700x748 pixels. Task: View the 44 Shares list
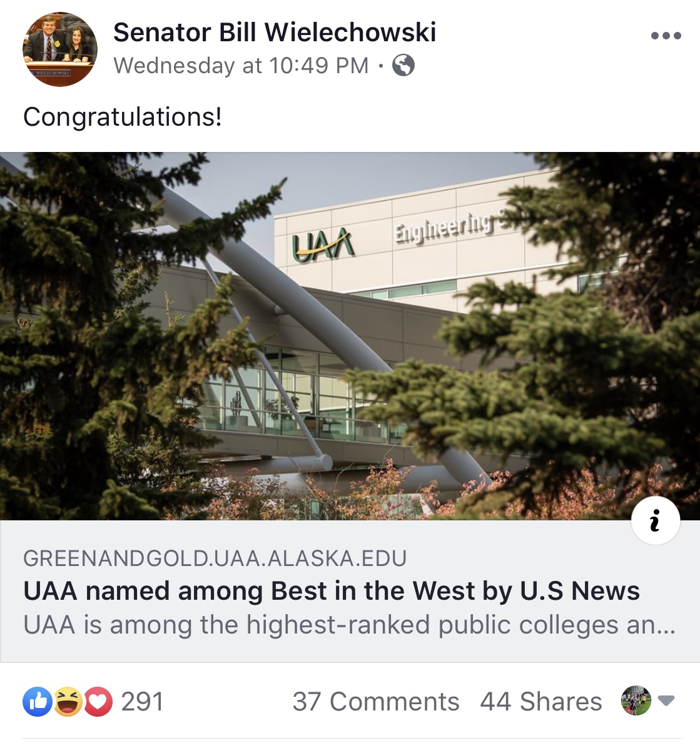pos(540,701)
